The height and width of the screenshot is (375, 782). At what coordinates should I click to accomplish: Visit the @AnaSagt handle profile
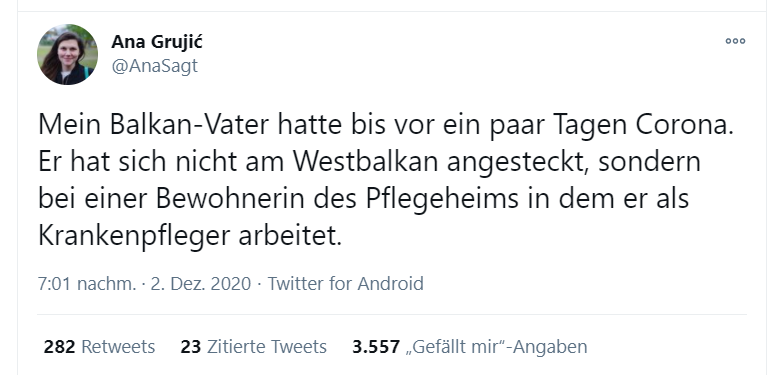pos(155,66)
